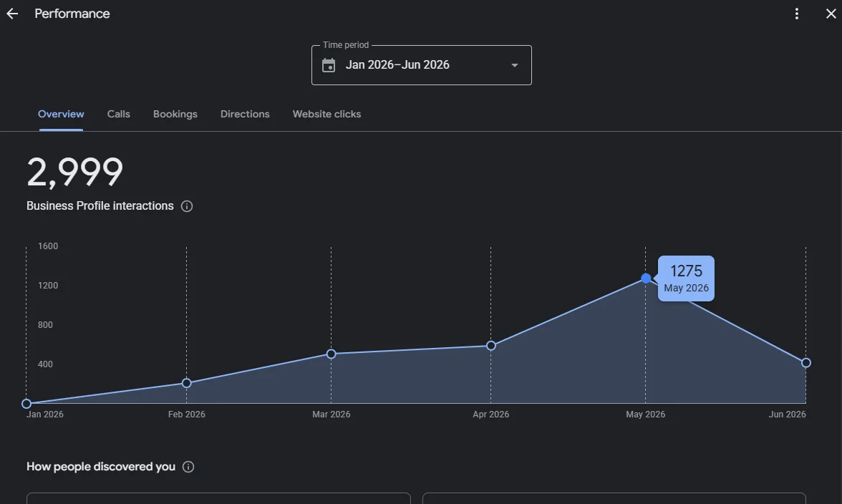Image resolution: width=842 pixels, height=504 pixels.
Task: Select the Apr 2026 data point
Action: click(491, 346)
